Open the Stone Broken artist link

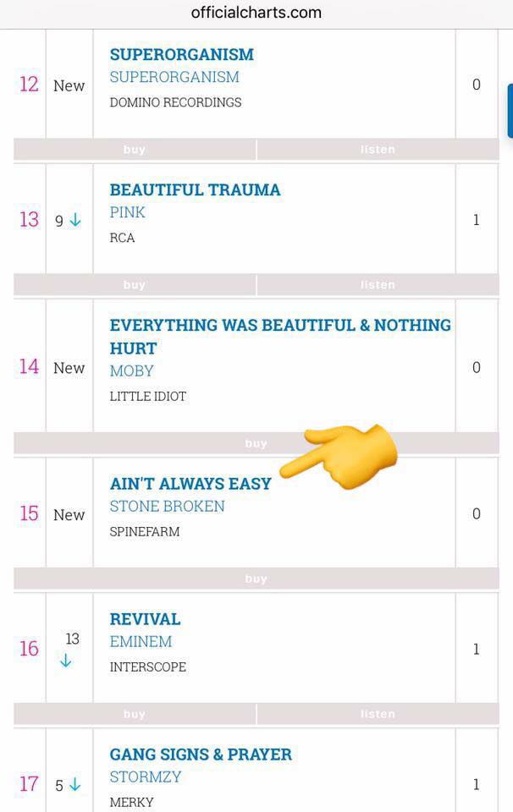pyautogui.click(x=168, y=506)
